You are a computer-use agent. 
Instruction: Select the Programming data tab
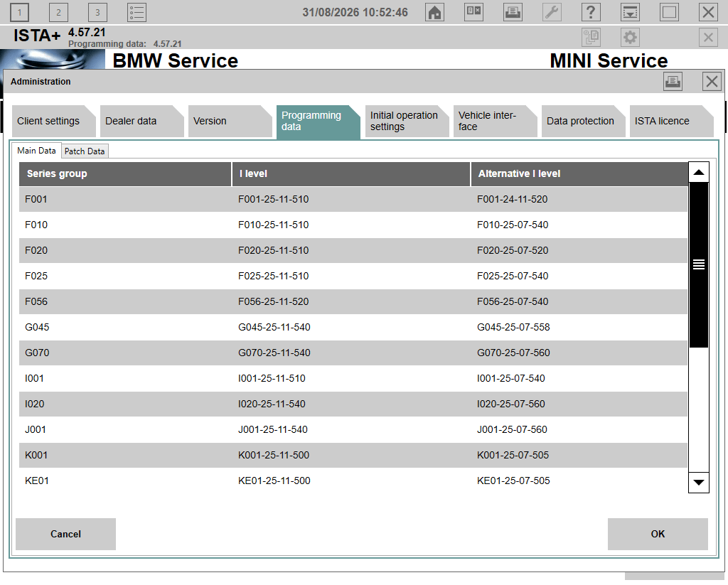pos(318,122)
